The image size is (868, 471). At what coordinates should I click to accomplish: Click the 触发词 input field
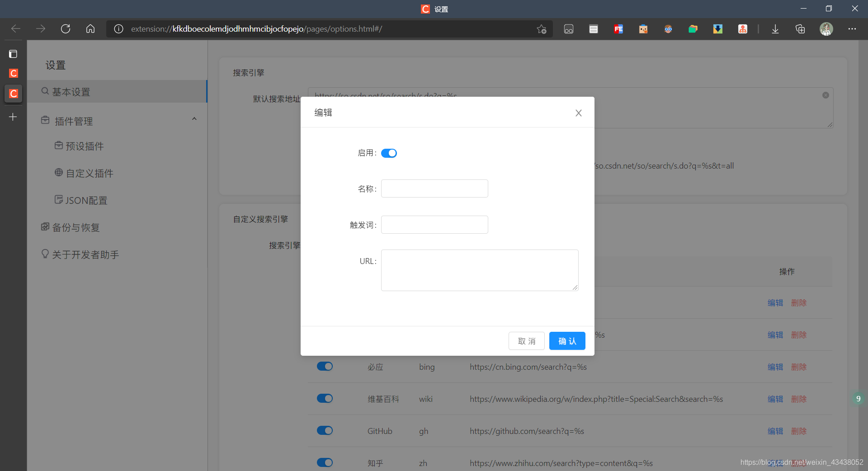point(434,225)
